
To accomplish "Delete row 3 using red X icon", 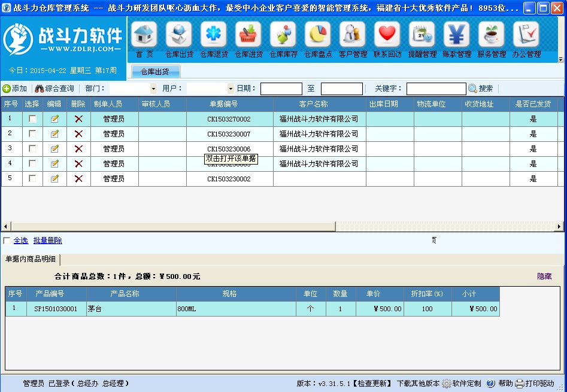I will tap(78, 149).
